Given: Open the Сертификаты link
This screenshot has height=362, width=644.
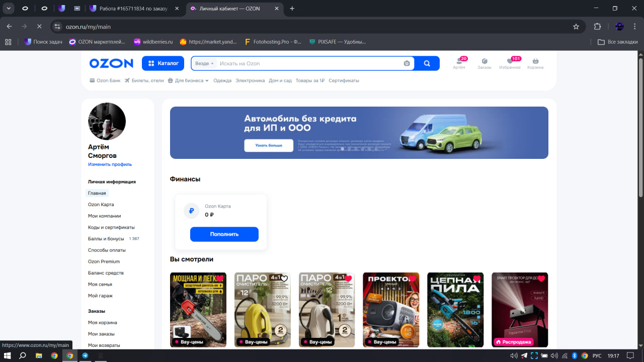Looking at the screenshot, I should point(344,80).
